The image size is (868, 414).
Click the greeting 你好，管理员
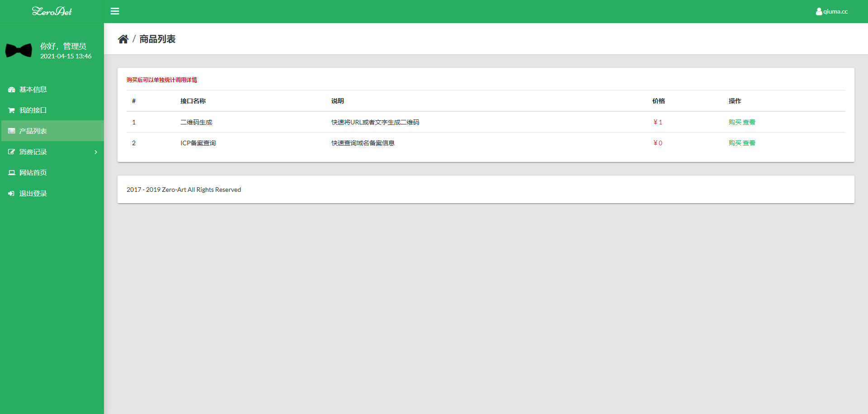coord(63,46)
